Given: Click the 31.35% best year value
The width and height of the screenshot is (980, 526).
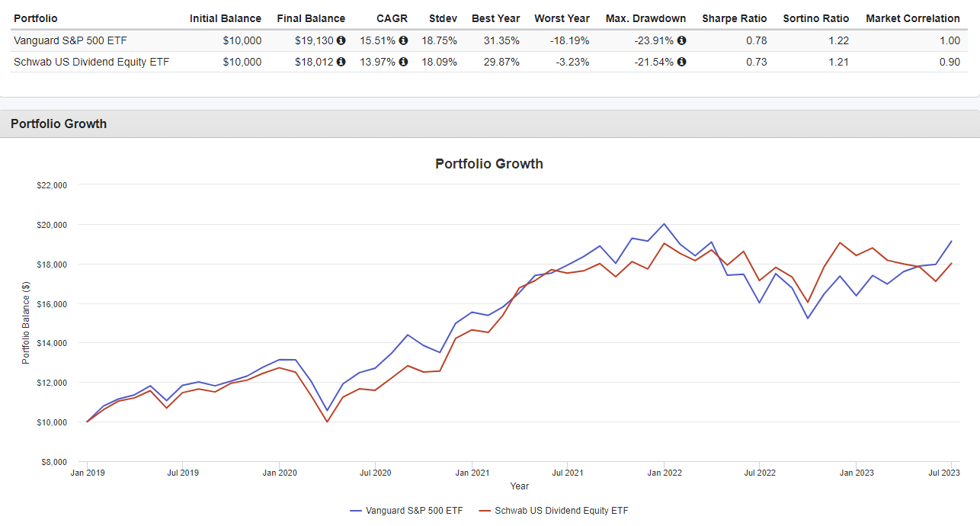Looking at the screenshot, I should coord(501,40).
